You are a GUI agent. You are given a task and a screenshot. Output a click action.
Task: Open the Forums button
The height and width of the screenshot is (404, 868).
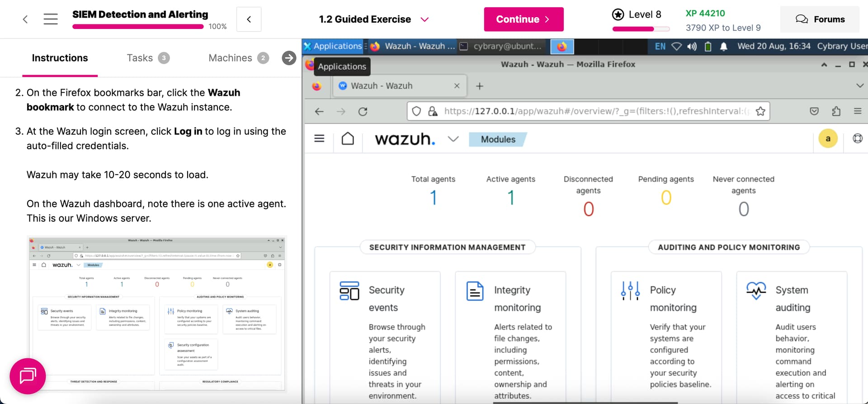pyautogui.click(x=820, y=19)
